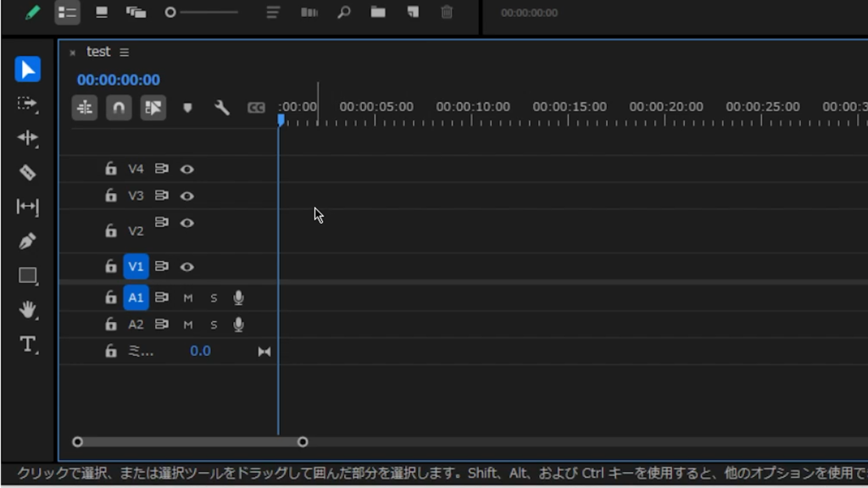Screen dimensions: 868x488
Task: Hide track V2 output with eye
Action: tap(187, 223)
